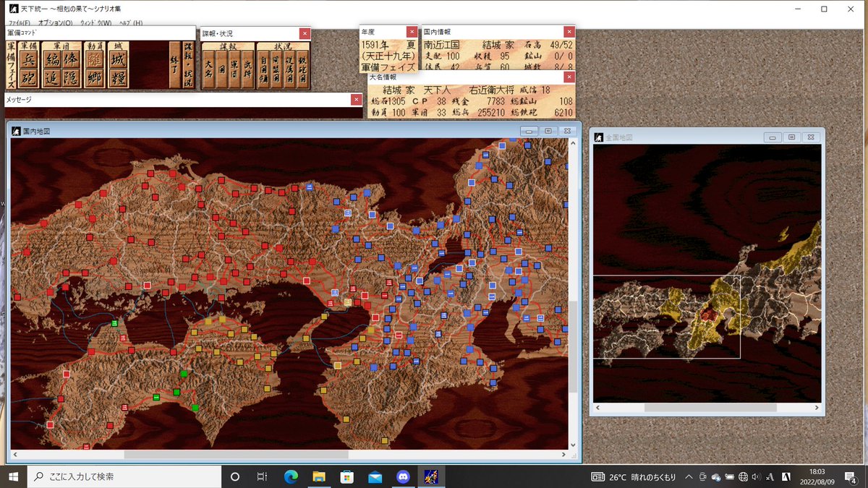This screenshot has height=488, width=868.
Task: Open Task View on the taskbar
Action: 263,476
